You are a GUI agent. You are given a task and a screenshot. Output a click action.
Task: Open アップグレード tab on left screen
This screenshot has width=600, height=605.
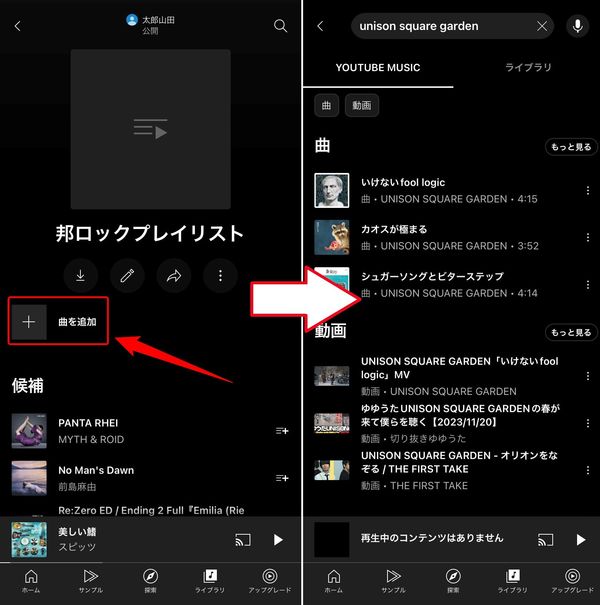click(270, 581)
